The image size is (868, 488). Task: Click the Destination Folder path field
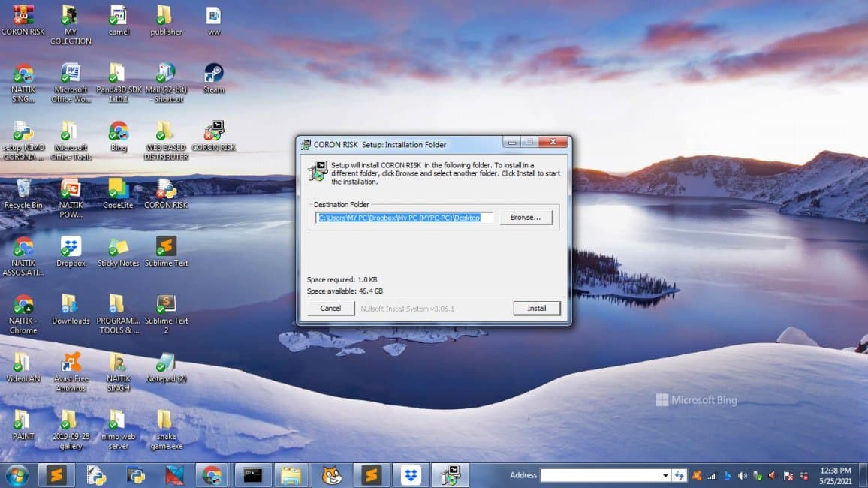(x=403, y=218)
